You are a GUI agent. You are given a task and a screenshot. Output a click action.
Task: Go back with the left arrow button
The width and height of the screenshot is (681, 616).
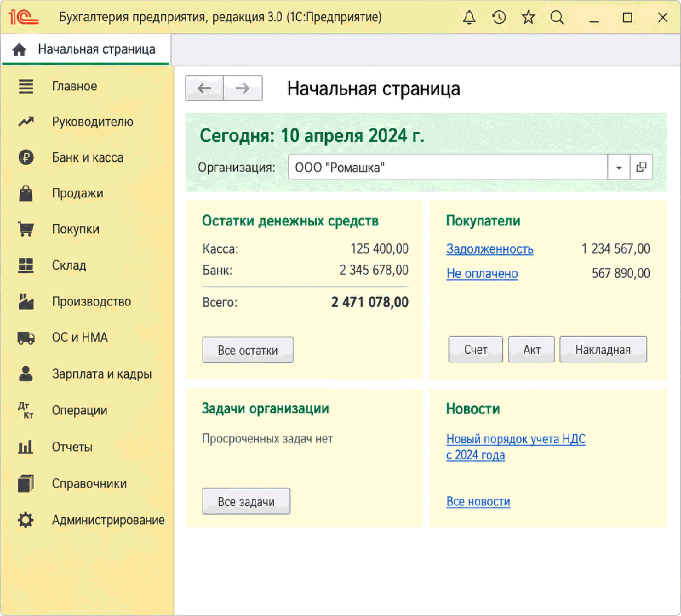(x=204, y=88)
